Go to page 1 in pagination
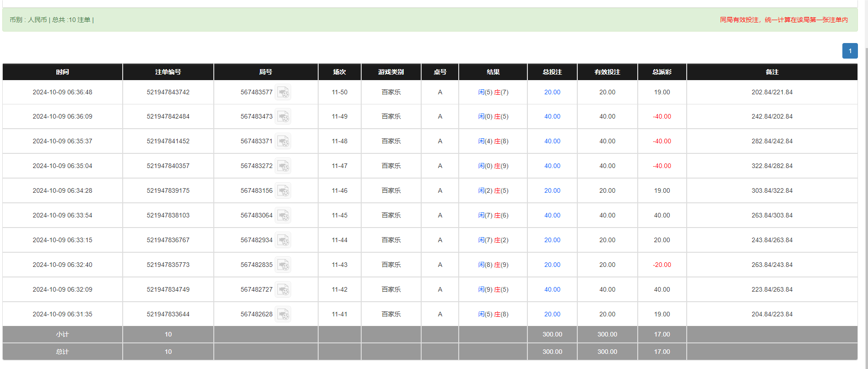The height and width of the screenshot is (369, 868). [x=850, y=51]
